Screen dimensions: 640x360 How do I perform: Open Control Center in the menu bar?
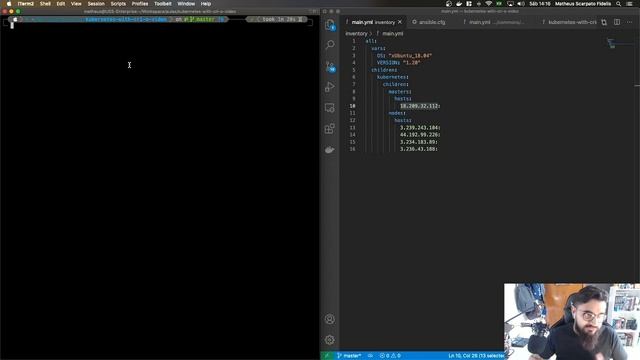pos(630,4)
